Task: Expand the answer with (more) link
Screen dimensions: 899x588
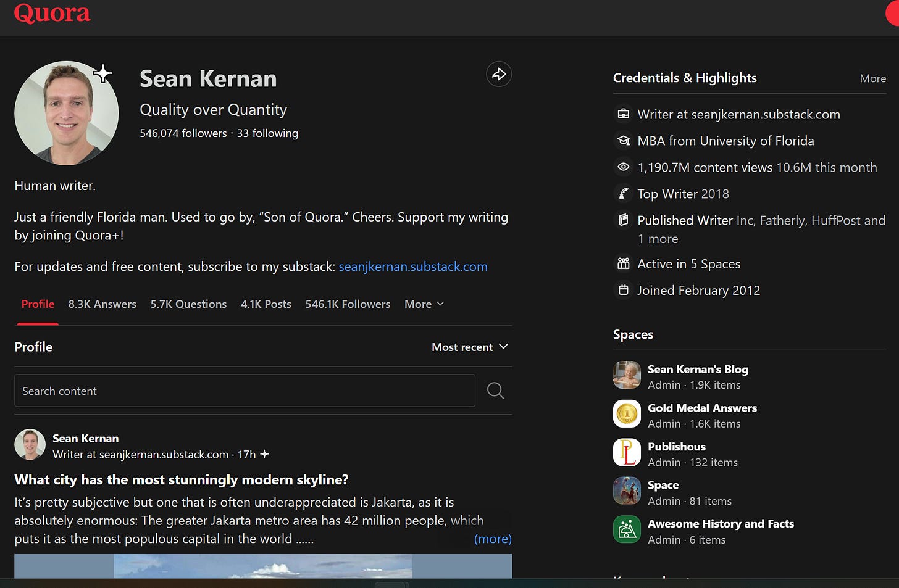Action: [492, 539]
